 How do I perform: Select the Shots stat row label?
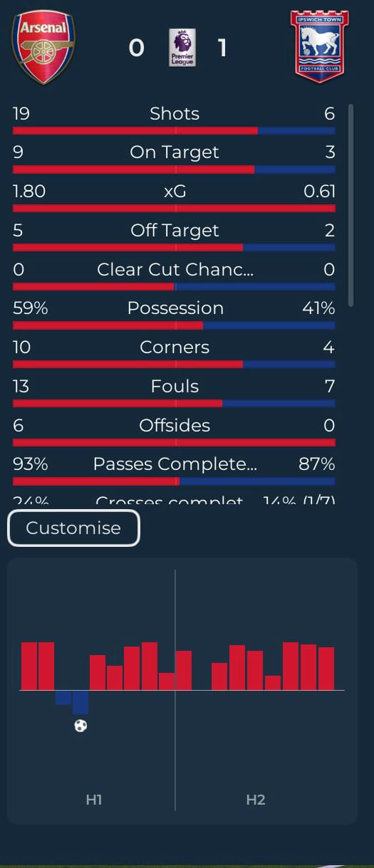(x=175, y=114)
